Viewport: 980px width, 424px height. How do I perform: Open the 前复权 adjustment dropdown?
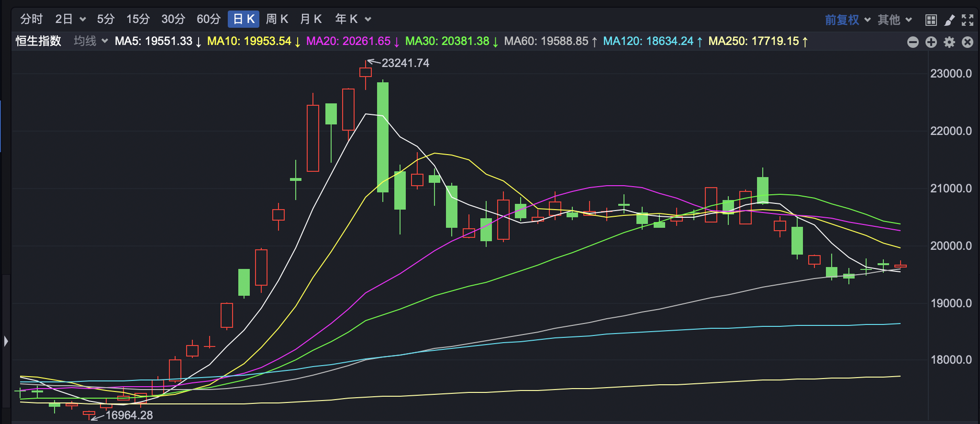click(x=847, y=20)
